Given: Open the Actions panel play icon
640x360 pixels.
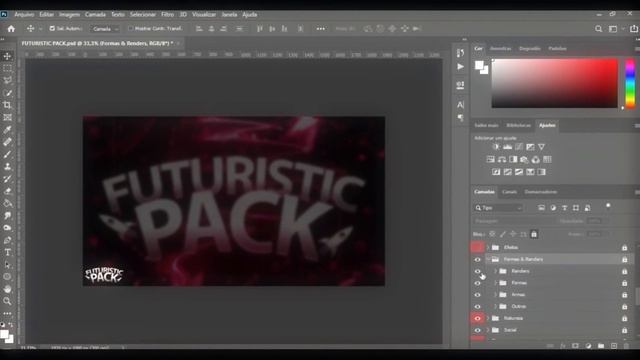Looking at the screenshot, I should coord(460,67).
